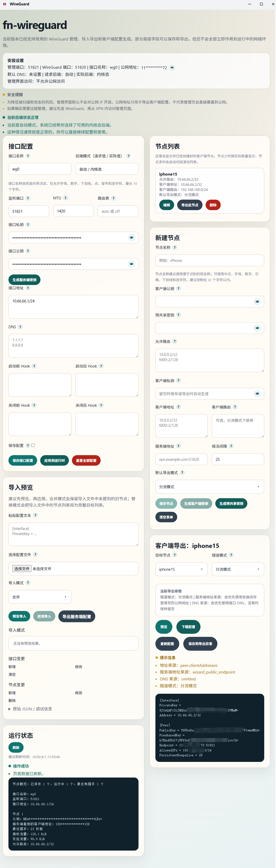Open help icon next to 目标节点
The height and width of the screenshot is (868, 276).
click(x=175, y=555)
